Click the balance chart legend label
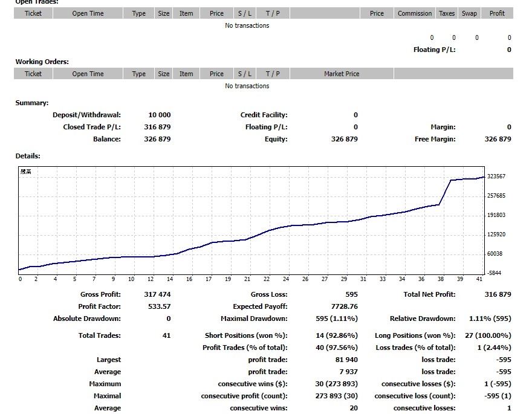 26,172
